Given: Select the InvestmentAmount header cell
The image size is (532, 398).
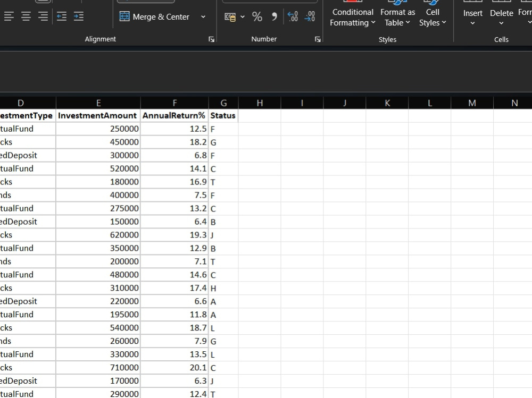Looking at the screenshot, I should pyautogui.click(x=98, y=116).
